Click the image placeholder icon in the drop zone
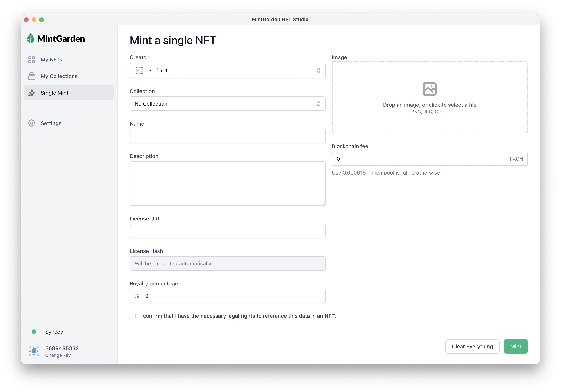The width and height of the screenshot is (561, 392). click(430, 89)
